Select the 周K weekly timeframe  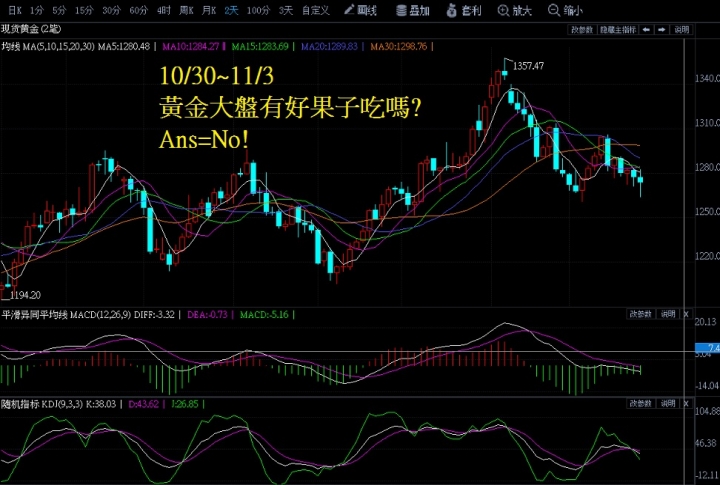tap(186, 10)
